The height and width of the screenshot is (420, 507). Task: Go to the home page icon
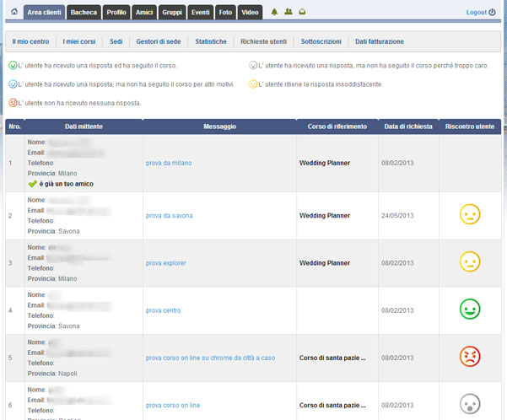(x=13, y=13)
